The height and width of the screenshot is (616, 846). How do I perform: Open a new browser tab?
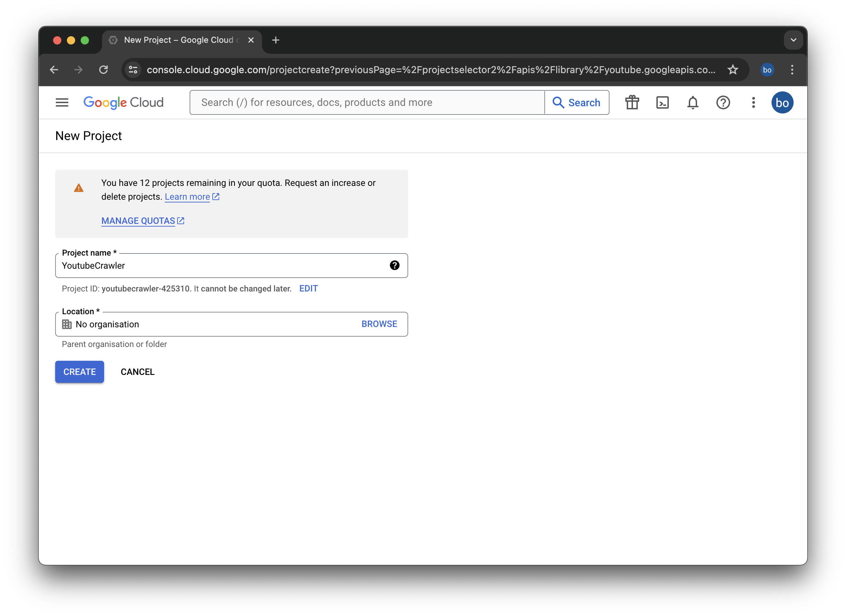tap(276, 40)
